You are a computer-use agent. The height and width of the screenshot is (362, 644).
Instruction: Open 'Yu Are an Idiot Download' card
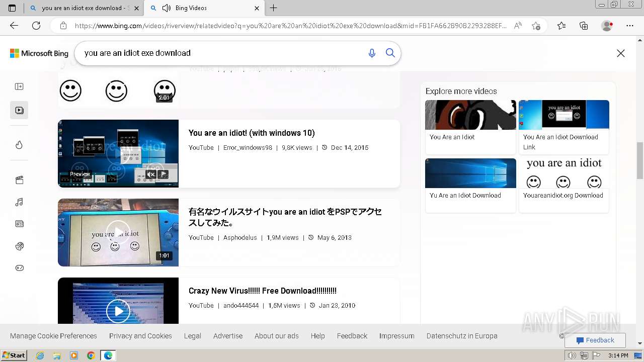coord(470,185)
